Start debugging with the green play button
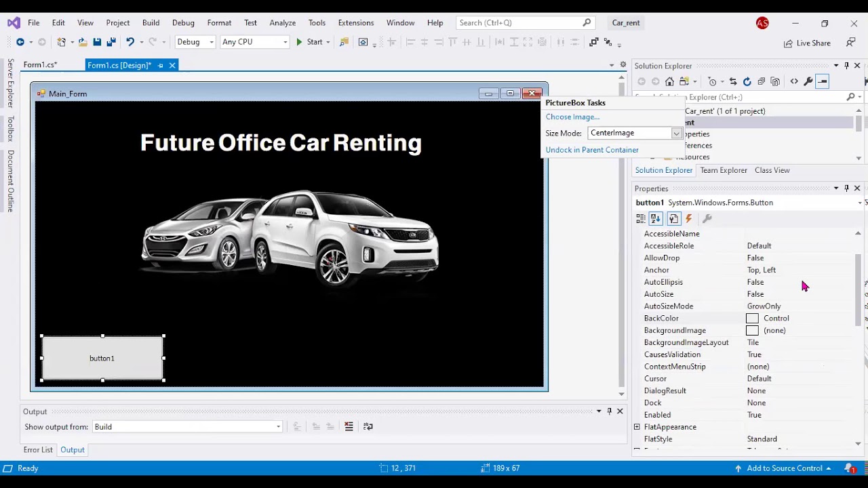Image resolution: width=868 pixels, height=488 pixels. [x=299, y=42]
